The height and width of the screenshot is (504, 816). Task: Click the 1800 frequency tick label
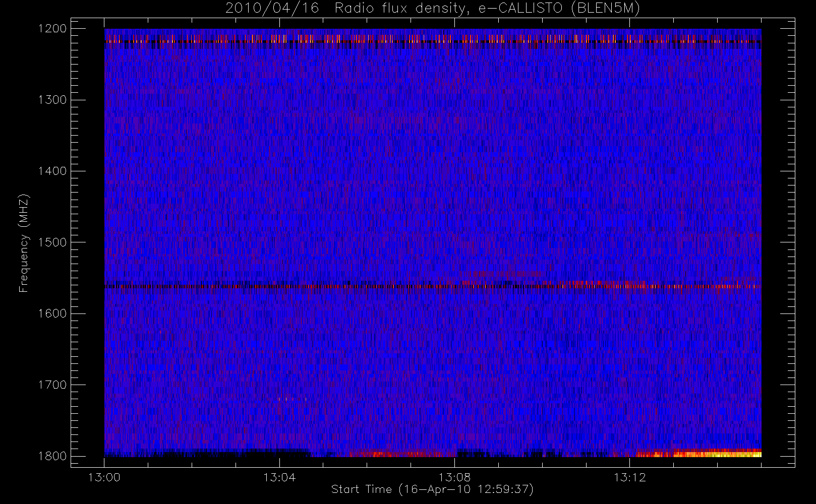[52, 456]
